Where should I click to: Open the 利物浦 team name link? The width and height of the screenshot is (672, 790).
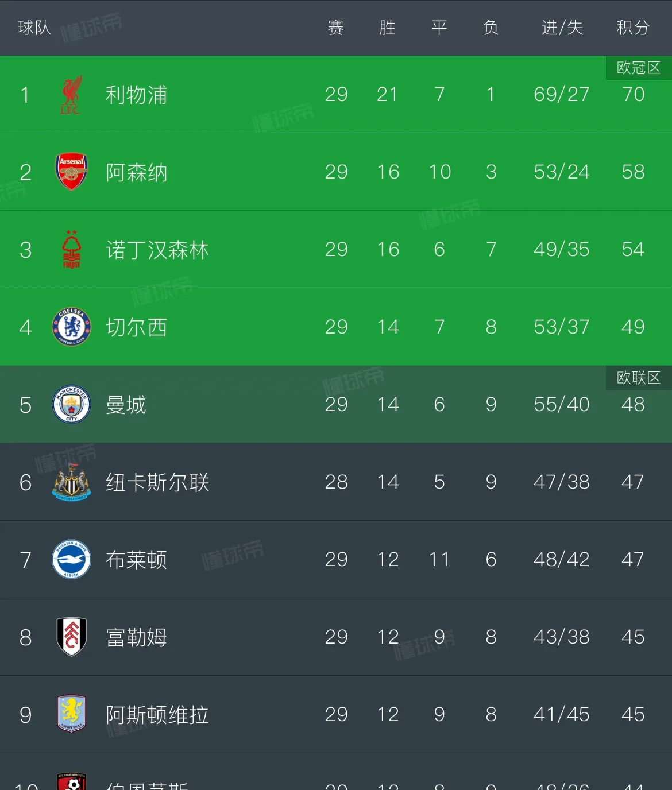tap(137, 95)
